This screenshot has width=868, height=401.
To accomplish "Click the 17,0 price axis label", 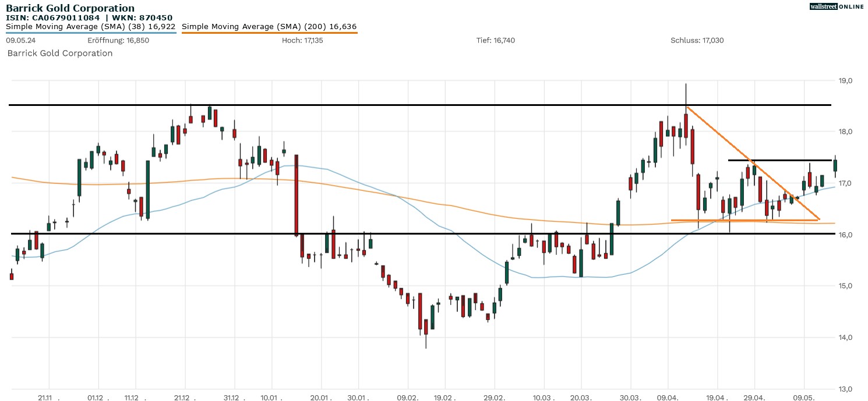I will pyautogui.click(x=844, y=183).
